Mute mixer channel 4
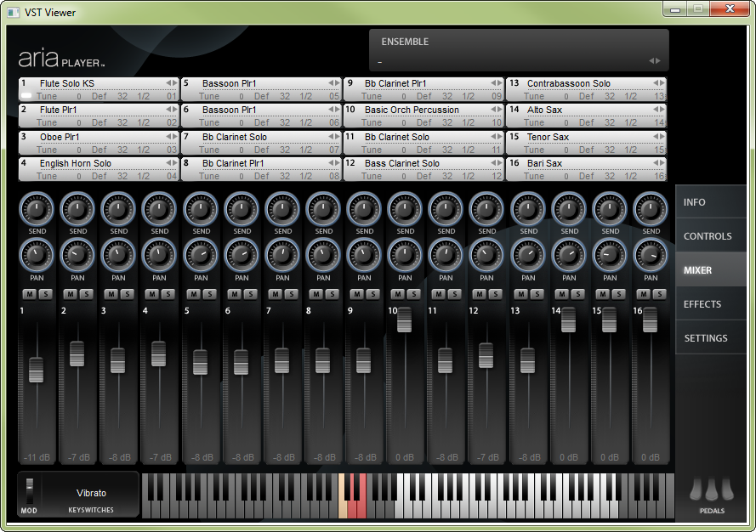Image resolution: width=756 pixels, height=532 pixels. (152, 294)
